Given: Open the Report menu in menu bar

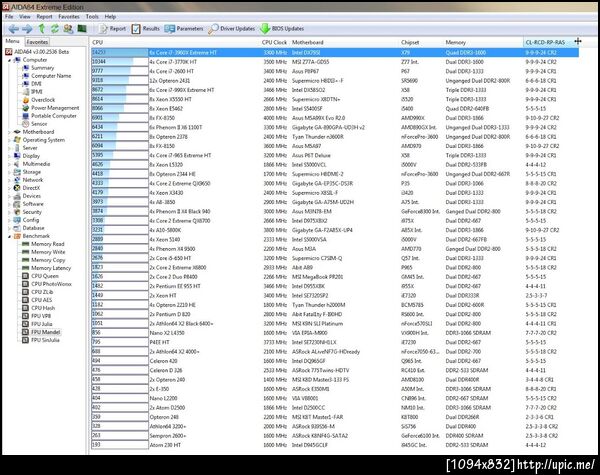Looking at the screenshot, I should coord(44,17).
